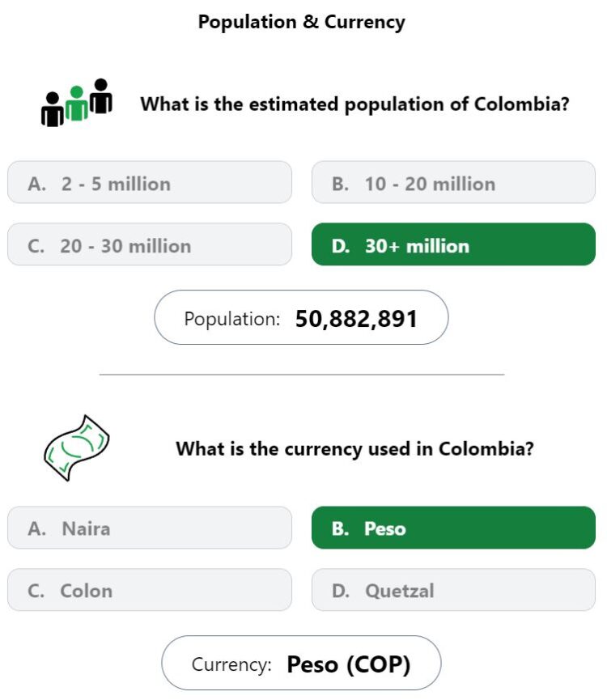Select the Colon currency option
The image size is (607, 700).
tap(150, 590)
